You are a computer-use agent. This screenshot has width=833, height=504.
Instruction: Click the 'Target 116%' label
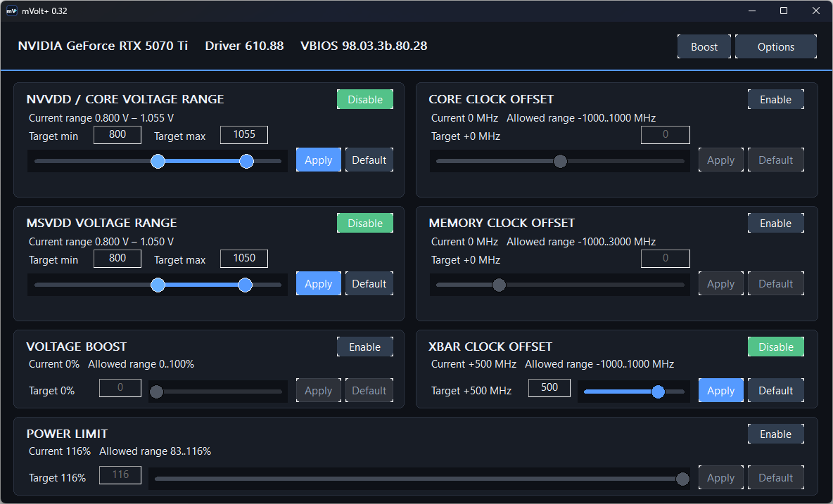(58, 477)
